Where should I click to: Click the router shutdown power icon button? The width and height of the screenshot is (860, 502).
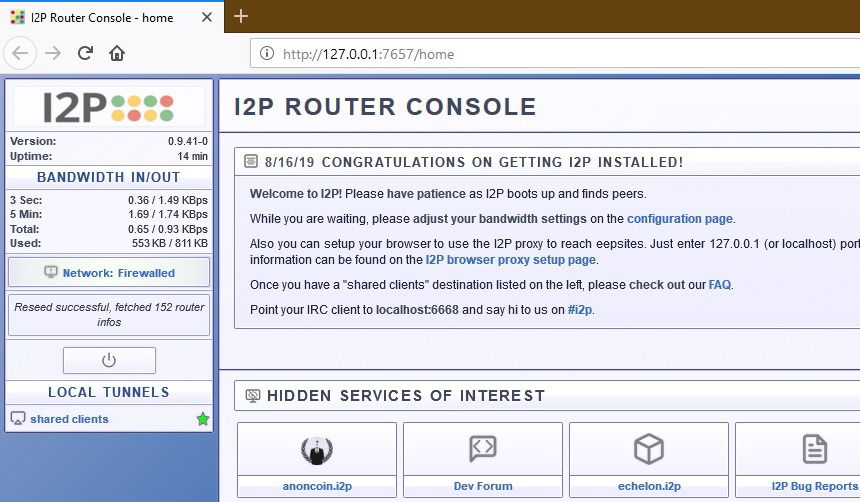coord(109,360)
